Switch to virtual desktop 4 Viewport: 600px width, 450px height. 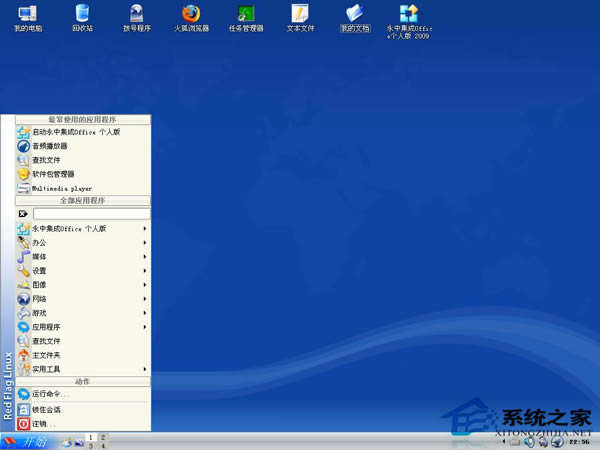[x=103, y=446]
